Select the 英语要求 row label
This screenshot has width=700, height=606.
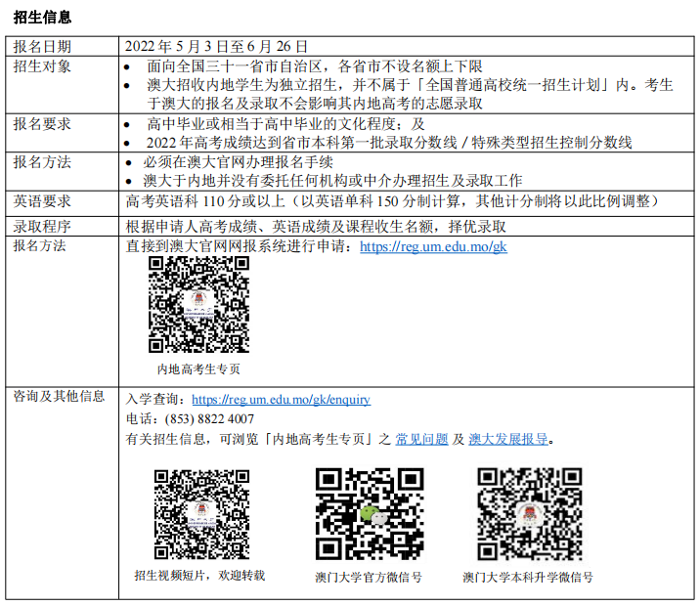(42, 201)
